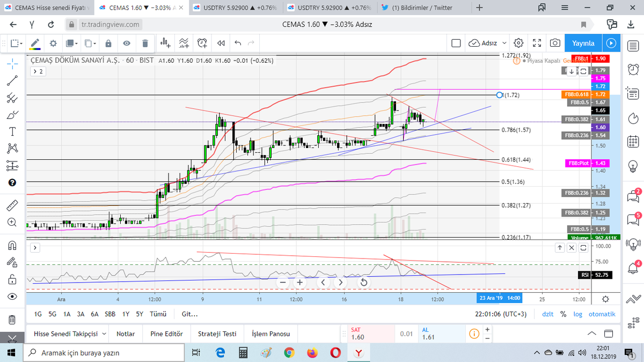Switch to the Strateji Testi tab

pyautogui.click(x=217, y=333)
